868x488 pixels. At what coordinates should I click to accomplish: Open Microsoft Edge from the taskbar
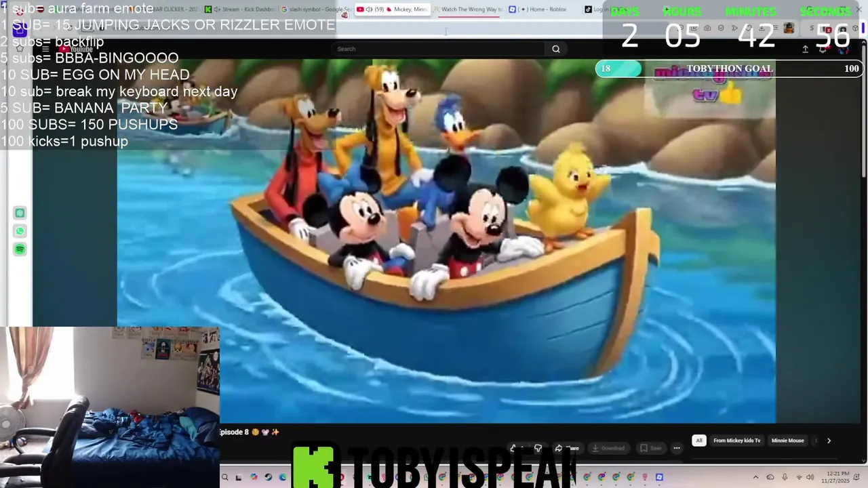point(283,477)
